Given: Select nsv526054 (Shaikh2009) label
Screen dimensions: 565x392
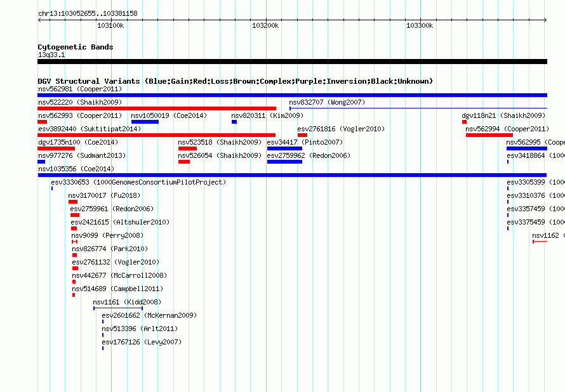Looking at the screenshot, I should click(220, 155).
